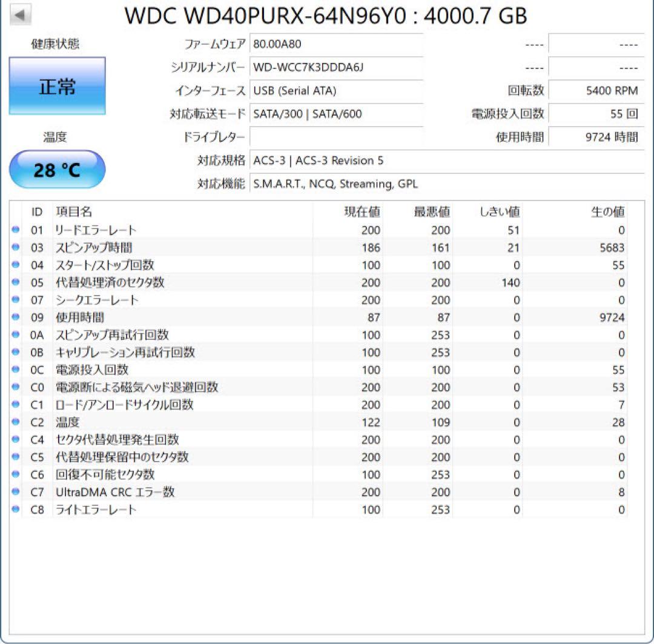Click the 健康状態 label
654x644 pixels.
click(x=56, y=44)
